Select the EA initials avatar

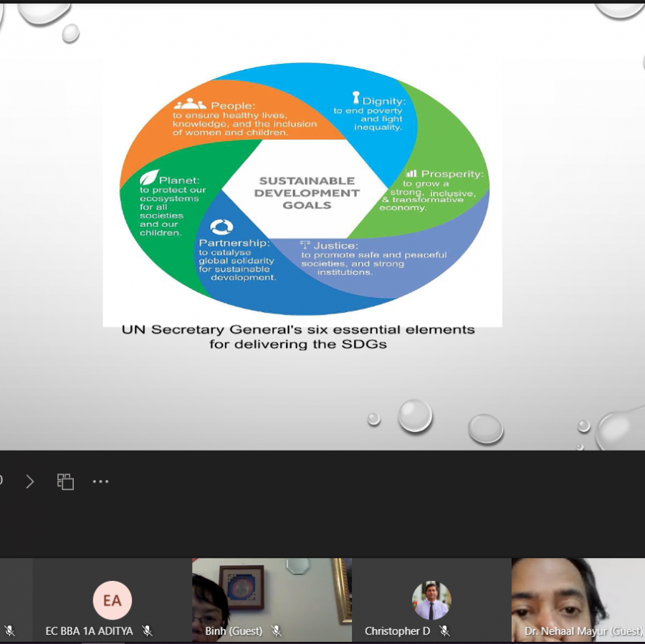[113, 600]
